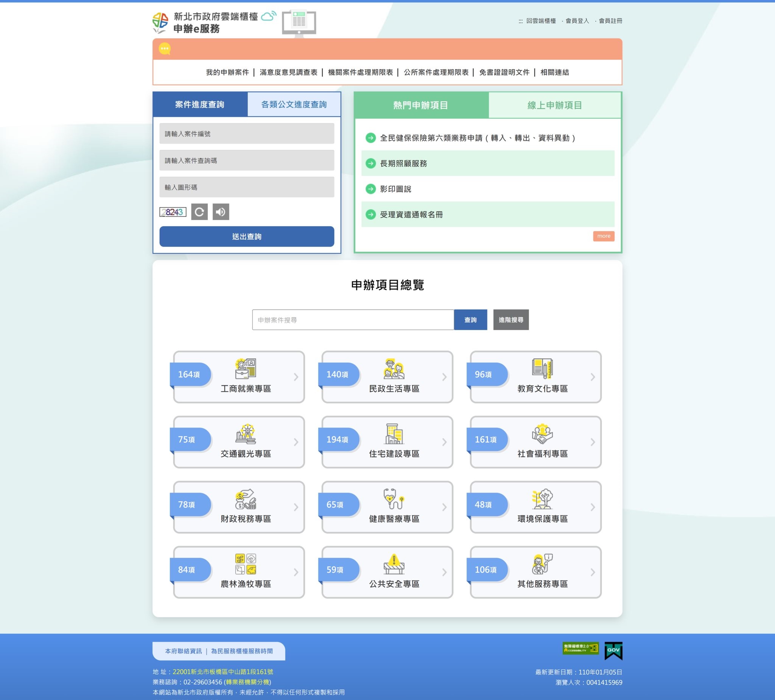The image size is (775, 700).
Task: Click green arrow icon beside 受理資遣通報名冊
Action: (370, 214)
